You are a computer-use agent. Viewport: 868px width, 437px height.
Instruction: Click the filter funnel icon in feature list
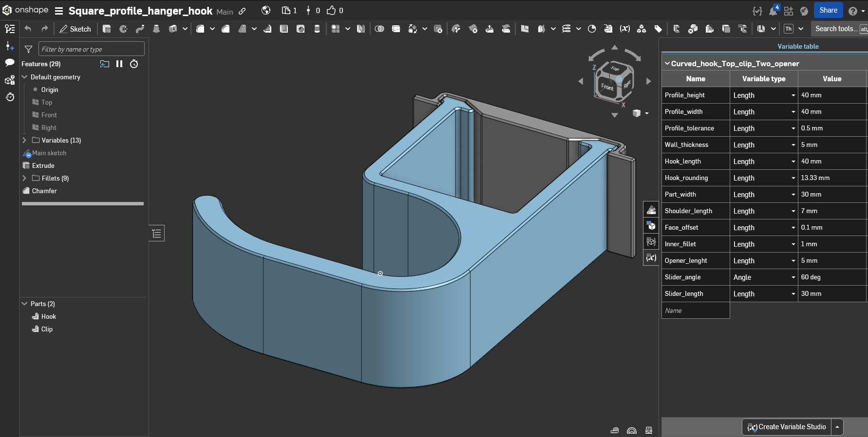point(29,49)
